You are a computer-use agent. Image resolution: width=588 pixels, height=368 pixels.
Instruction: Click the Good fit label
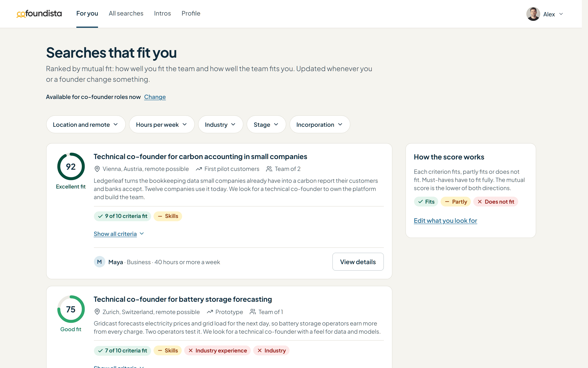[x=71, y=329]
